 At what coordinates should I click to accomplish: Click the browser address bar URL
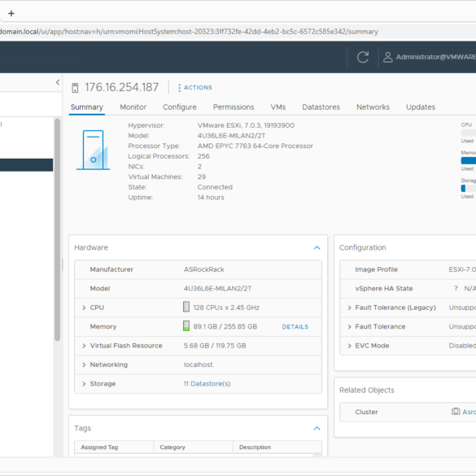coord(189,32)
